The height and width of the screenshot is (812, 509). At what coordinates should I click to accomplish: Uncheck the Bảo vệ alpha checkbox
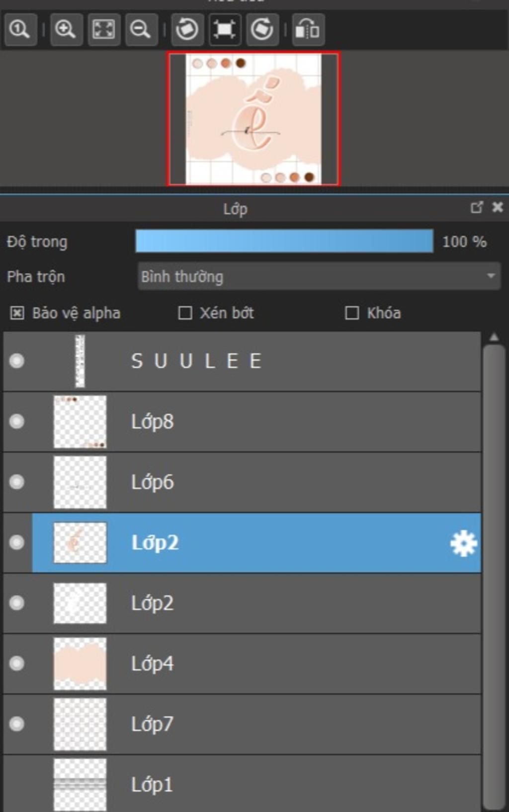(x=17, y=313)
